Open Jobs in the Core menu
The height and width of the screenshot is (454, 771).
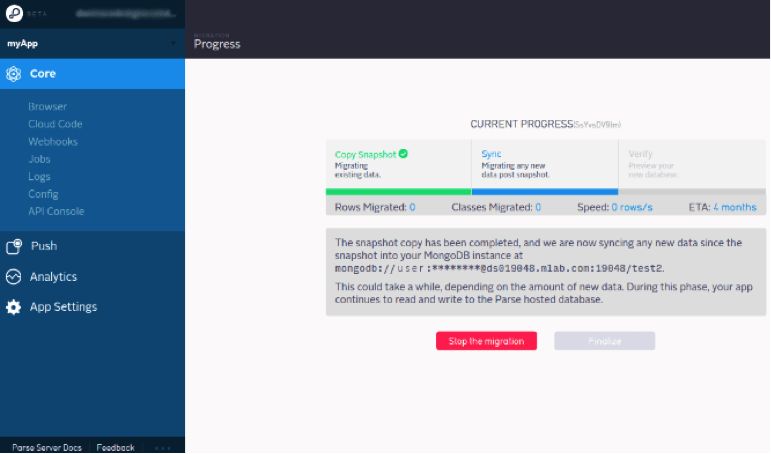pyautogui.click(x=39, y=159)
